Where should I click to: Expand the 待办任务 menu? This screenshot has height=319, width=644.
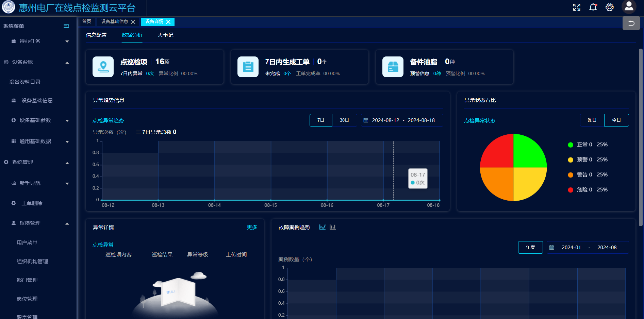pos(67,41)
